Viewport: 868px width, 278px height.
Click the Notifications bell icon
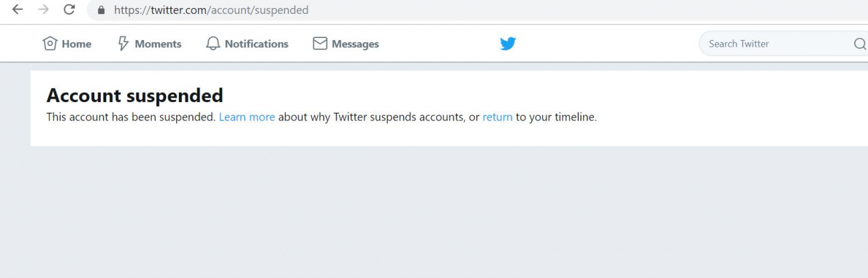(x=213, y=43)
